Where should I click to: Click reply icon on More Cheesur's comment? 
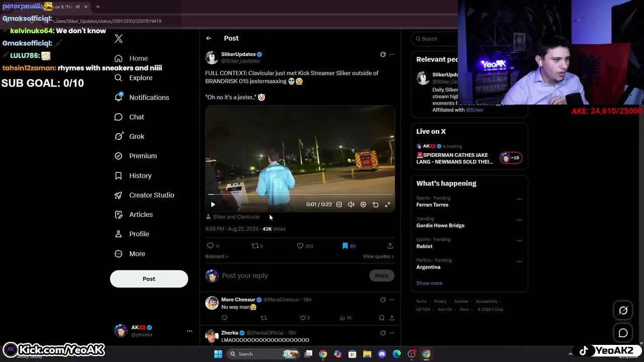pyautogui.click(x=224, y=318)
